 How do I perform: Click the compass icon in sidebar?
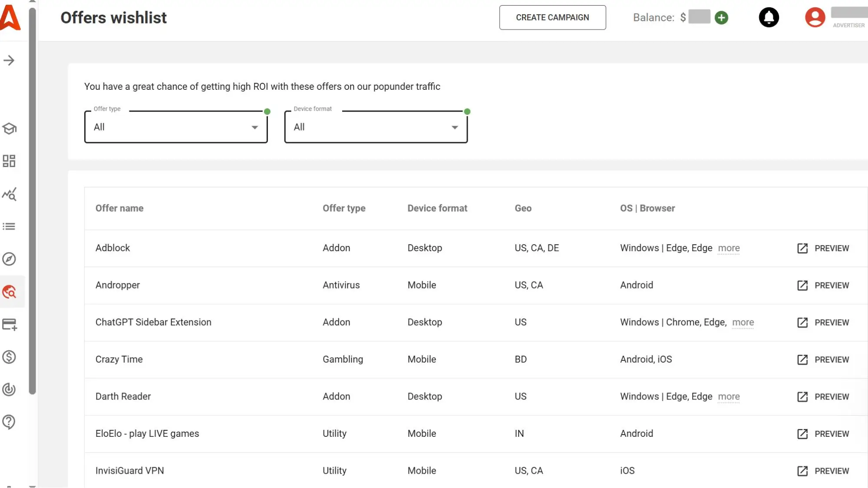pyautogui.click(x=9, y=259)
